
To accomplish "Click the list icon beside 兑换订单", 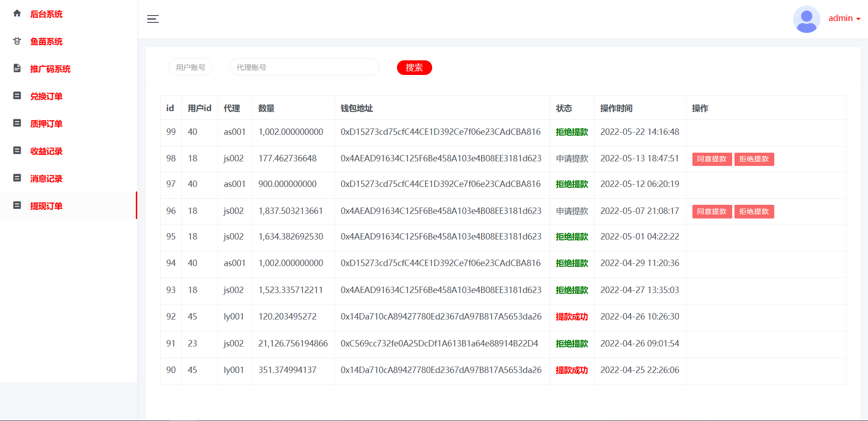I will click(17, 96).
